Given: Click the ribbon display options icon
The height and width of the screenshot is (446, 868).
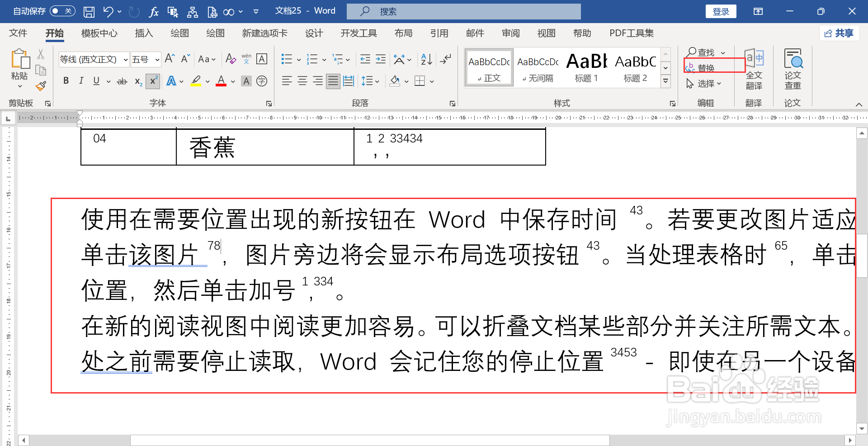Looking at the screenshot, I should [x=758, y=11].
